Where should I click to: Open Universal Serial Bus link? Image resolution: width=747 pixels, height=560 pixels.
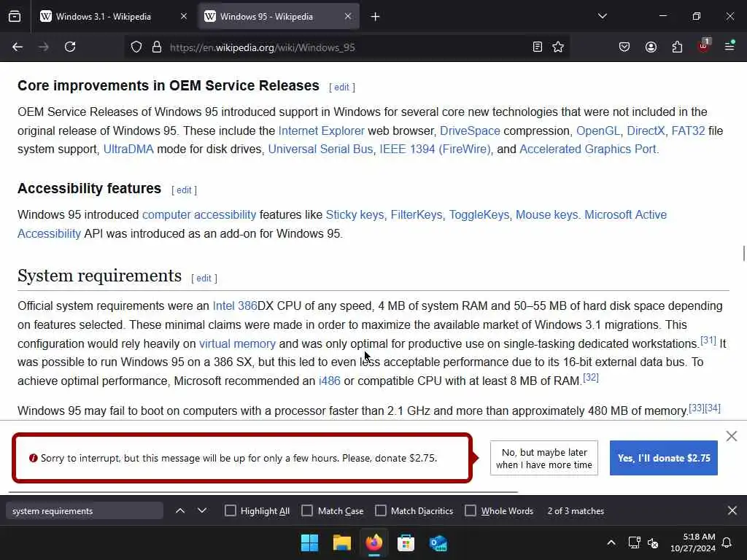(320, 149)
